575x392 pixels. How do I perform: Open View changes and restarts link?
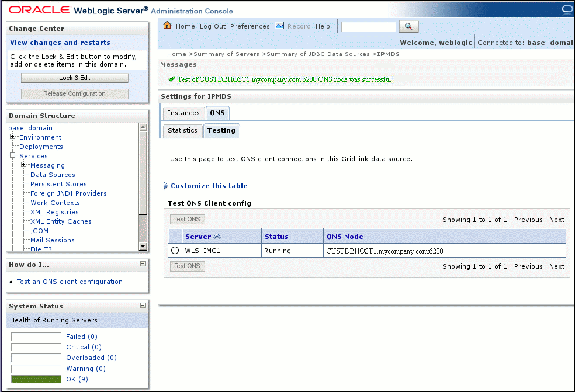click(60, 43)
